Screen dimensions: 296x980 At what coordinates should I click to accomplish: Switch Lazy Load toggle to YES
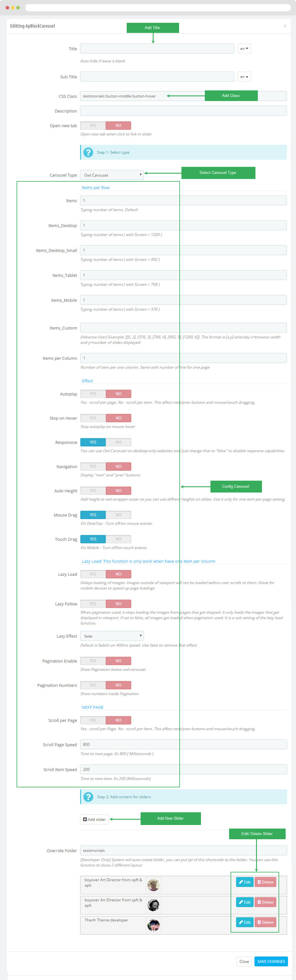point(93,574)
